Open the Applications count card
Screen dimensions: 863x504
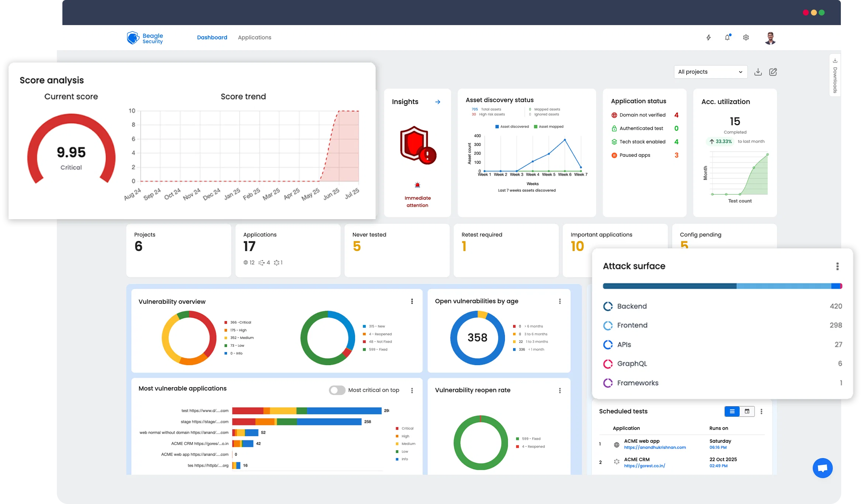pyautogui.click(x=288, y=251)
